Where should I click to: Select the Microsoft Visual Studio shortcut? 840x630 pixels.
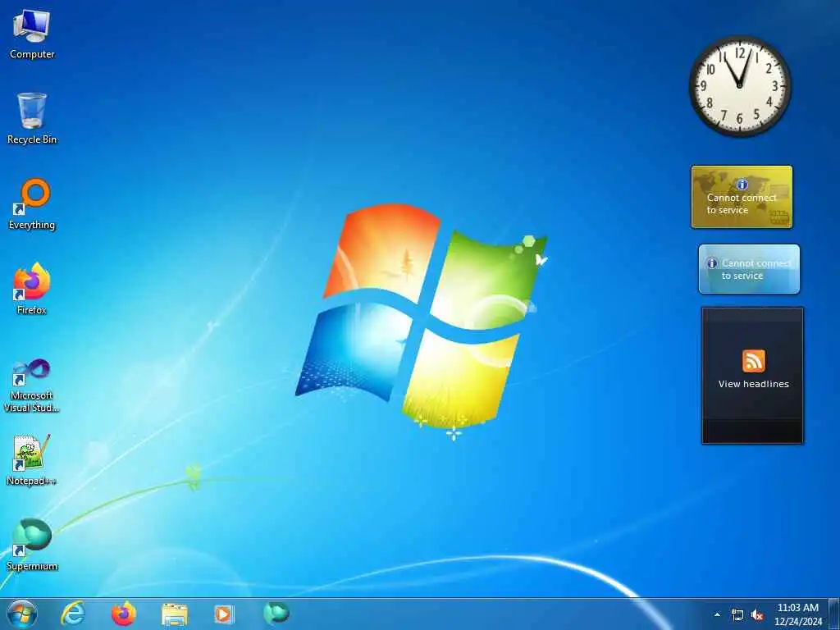pyautogui.click(x=32, y=386)
